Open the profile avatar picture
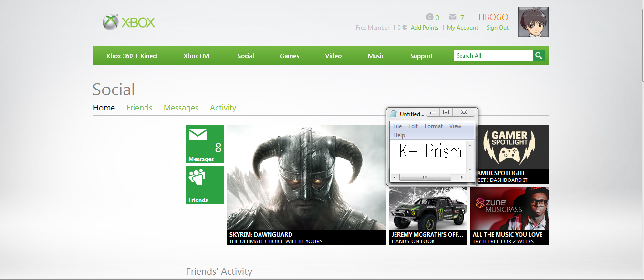 (x=533, y=22)
